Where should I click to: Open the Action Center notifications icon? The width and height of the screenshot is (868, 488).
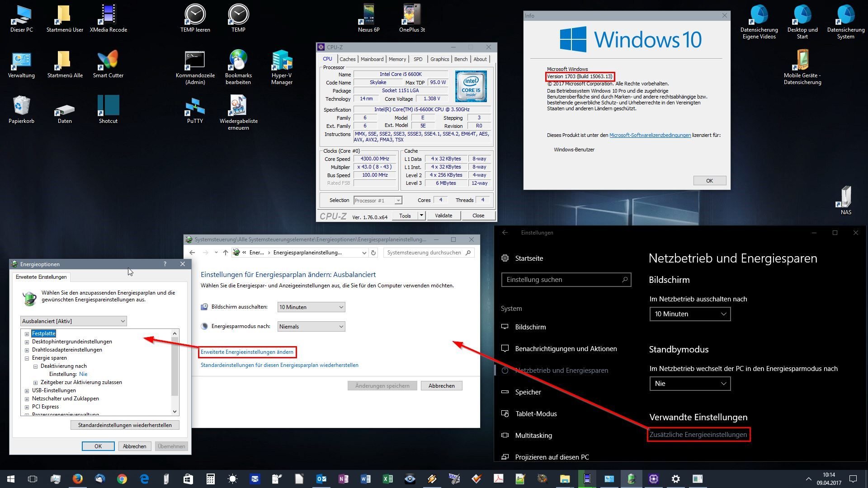tap(853, 479)
